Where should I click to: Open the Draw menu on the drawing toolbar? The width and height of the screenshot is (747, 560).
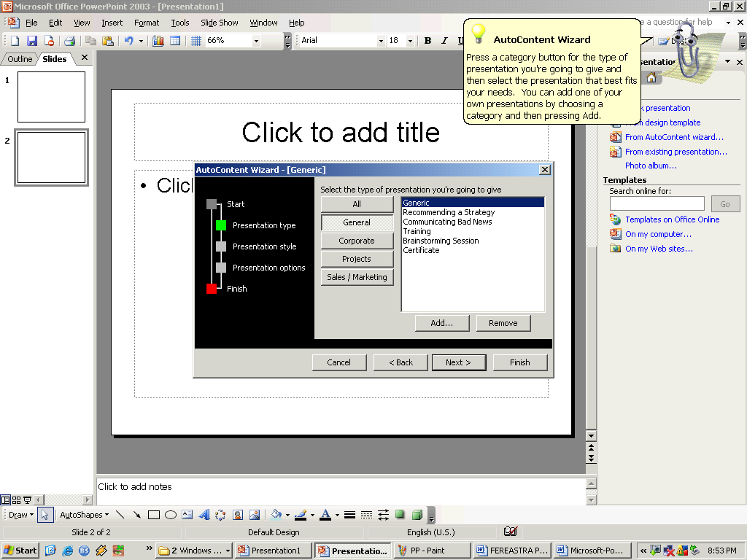pos(21,515)
